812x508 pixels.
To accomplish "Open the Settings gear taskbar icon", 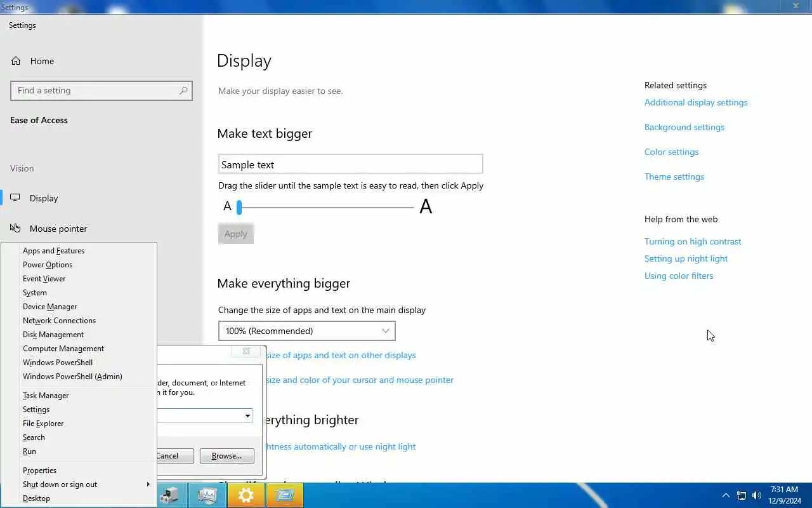I will [246, 495].
